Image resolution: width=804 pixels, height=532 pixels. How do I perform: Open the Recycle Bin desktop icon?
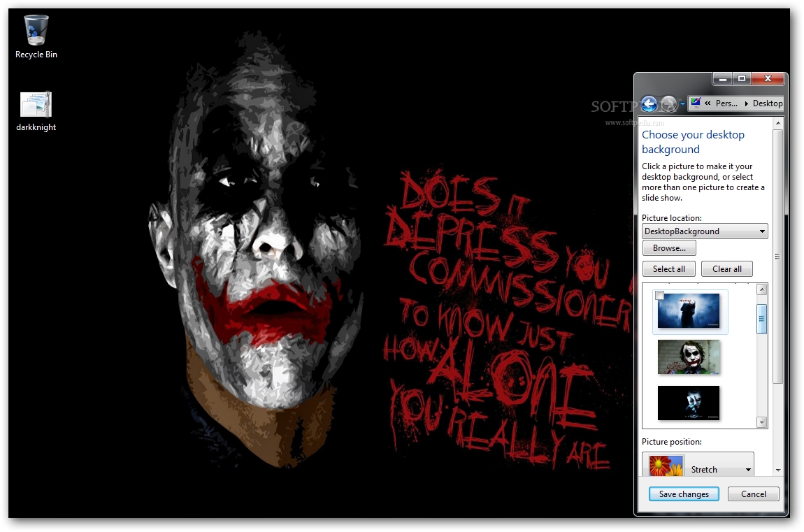tap(36, 36)
